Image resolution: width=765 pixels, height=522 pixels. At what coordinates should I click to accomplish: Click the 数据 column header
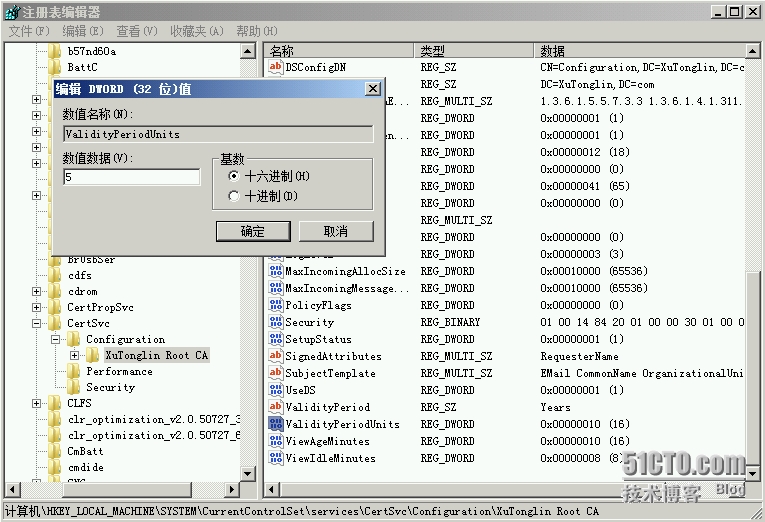pyautogui.click(x=640, y=51)
